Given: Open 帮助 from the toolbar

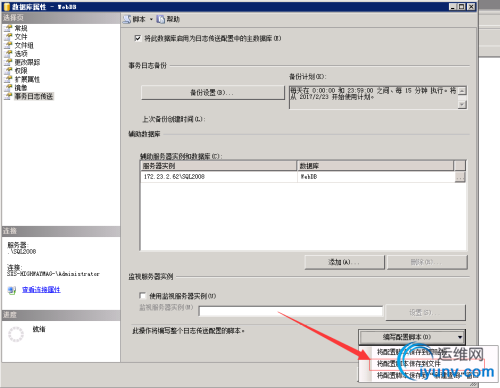Looking at the screenshot, I should coord(168,19).
